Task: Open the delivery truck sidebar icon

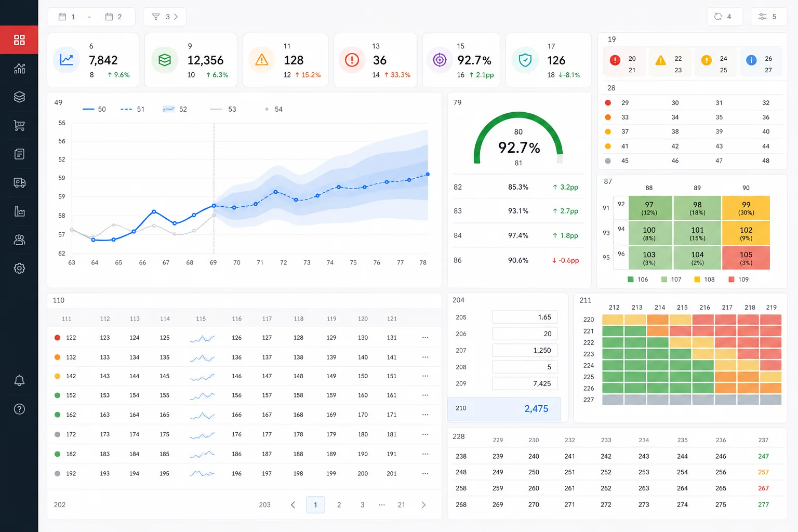Action: pos(19,183)
